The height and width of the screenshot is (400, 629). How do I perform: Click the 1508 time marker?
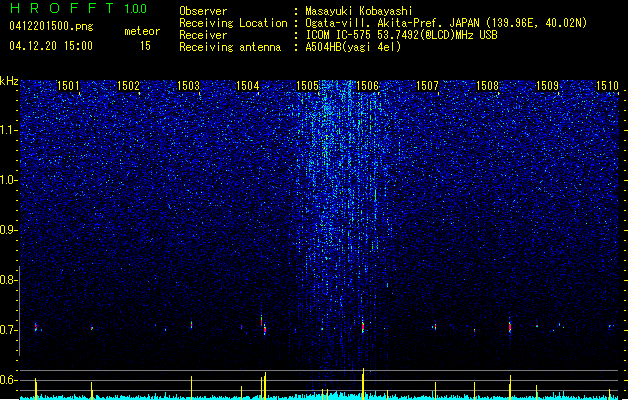click(487, 86)
